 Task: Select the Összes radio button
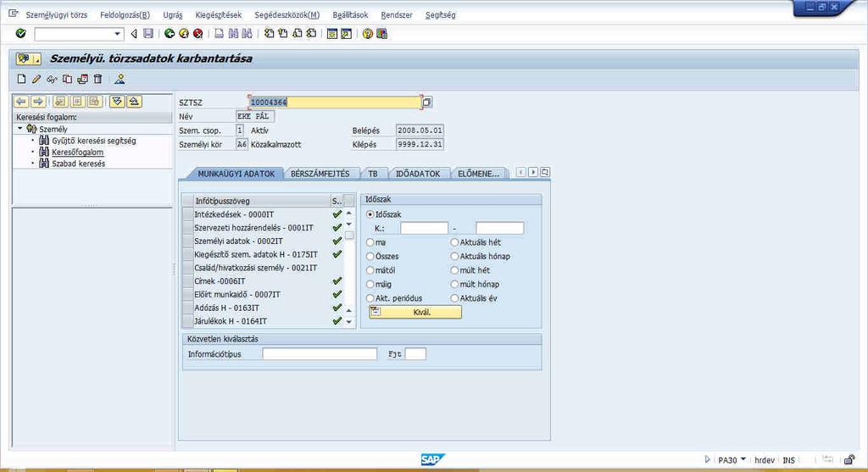(x=370, y=256)
